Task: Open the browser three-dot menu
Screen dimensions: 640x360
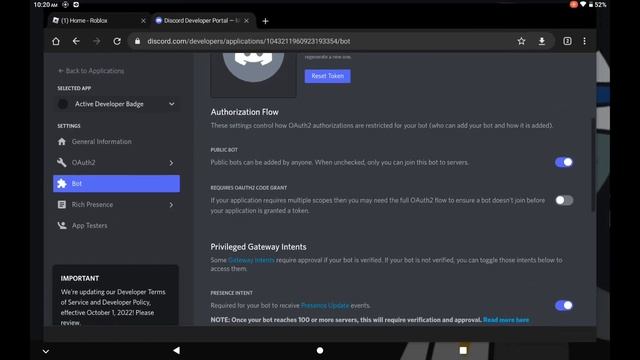Action: [x=584, y=41]
